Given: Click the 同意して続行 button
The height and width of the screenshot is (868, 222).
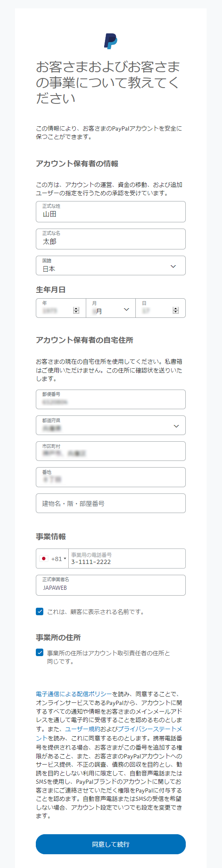Looking at the screenshot, I should point(111,844).
